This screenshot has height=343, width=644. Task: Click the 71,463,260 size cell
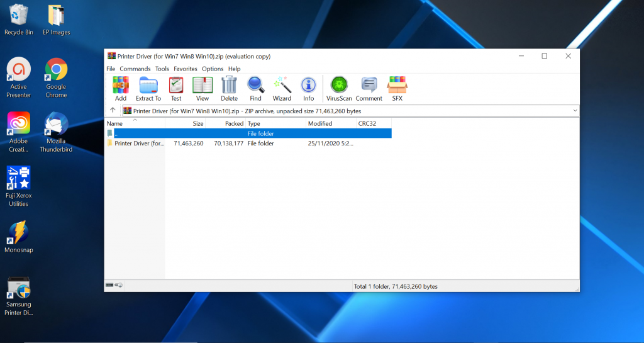(x=189, y=143)
